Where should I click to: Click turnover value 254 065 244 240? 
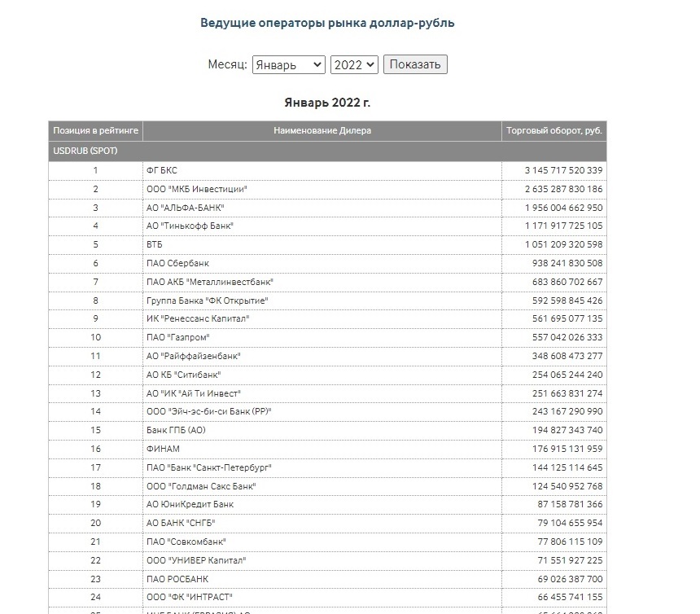pos(567,375)
